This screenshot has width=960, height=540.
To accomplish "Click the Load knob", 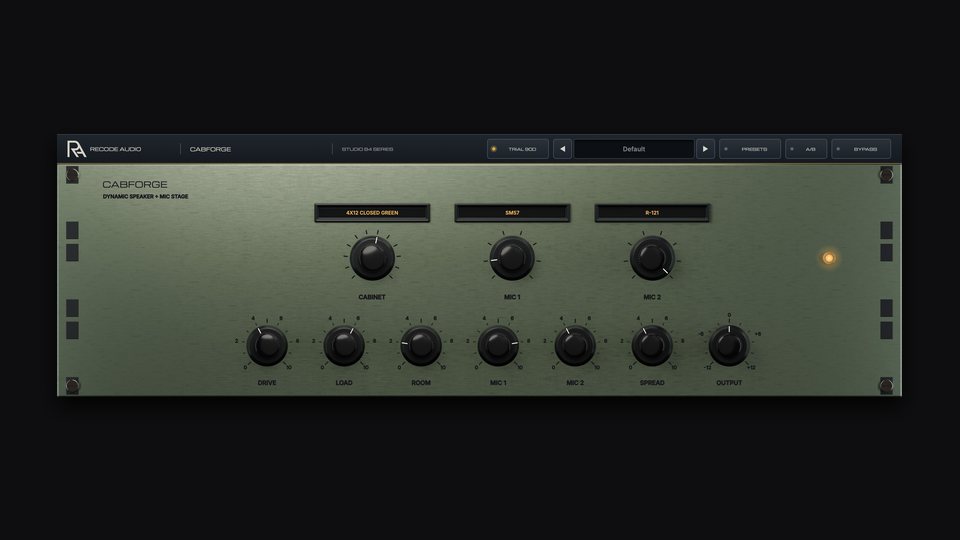I will 344,346.
